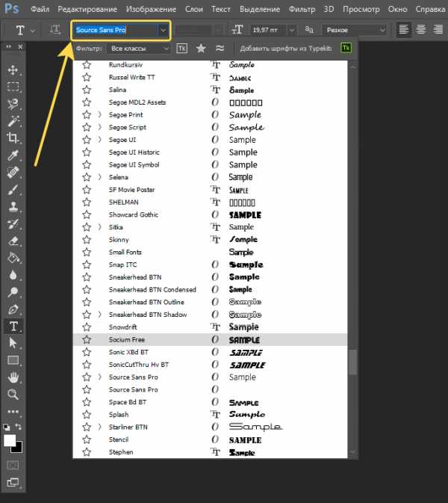Screen dimensions: 448x503
Task: Select the History Brush tool
Action: point(13,223)
